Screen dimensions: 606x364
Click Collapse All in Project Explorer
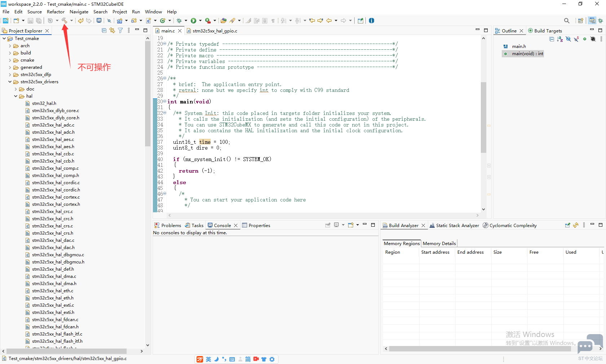(104, 31)
